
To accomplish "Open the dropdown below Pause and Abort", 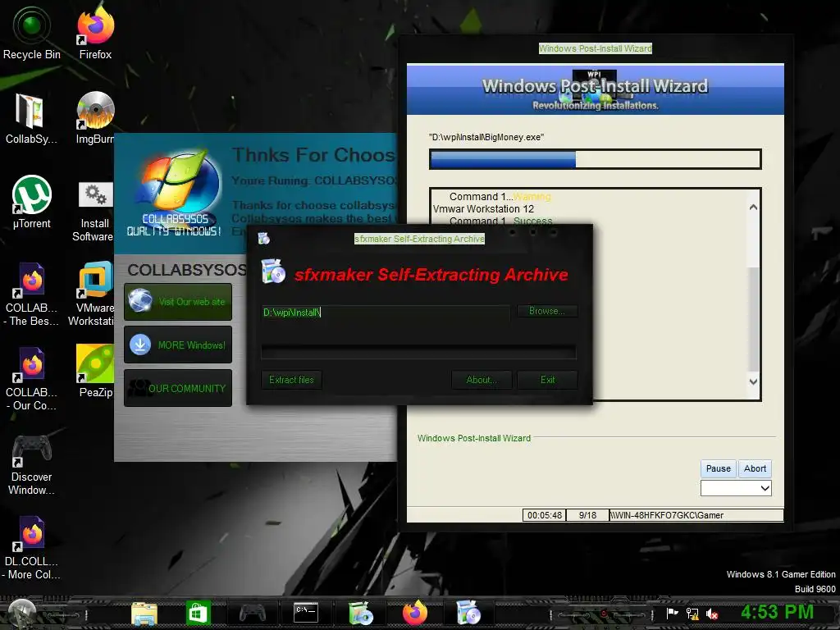I will tap(736, 488).
